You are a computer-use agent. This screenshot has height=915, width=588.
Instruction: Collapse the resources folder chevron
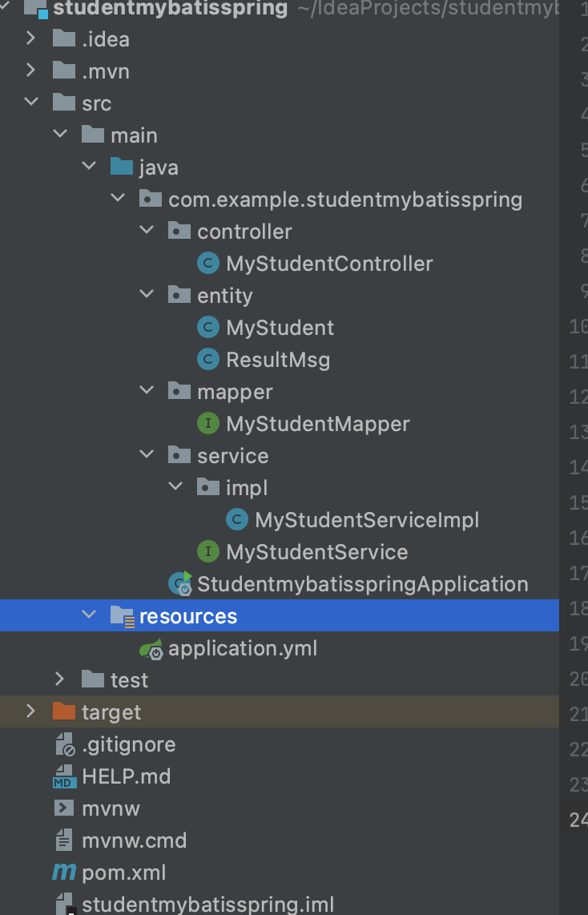tap(89, 614)
